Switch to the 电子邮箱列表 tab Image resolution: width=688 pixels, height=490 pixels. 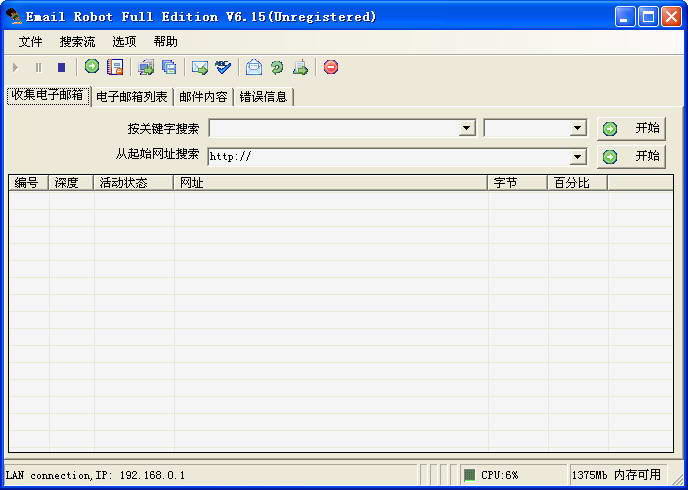(132, 97)
